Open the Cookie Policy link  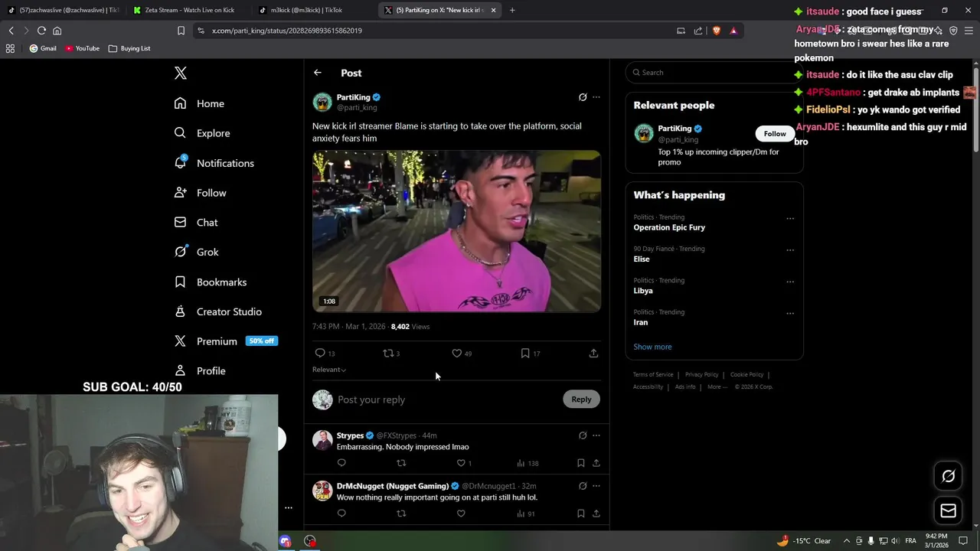click(x=746, y=375)
